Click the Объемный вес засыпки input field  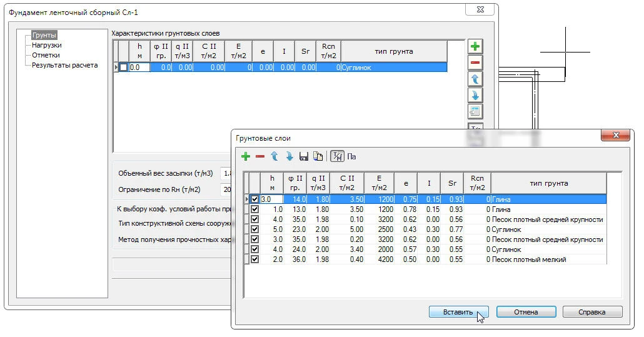(226, 173)
